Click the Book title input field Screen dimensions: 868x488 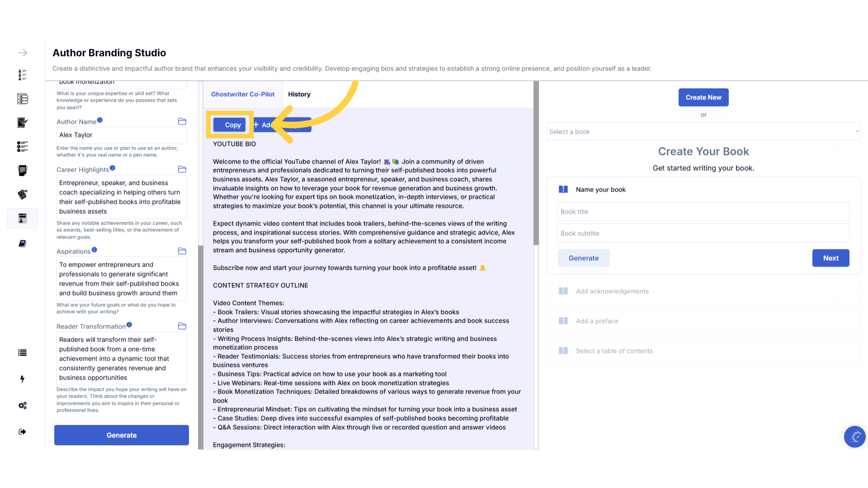(703, 211)
